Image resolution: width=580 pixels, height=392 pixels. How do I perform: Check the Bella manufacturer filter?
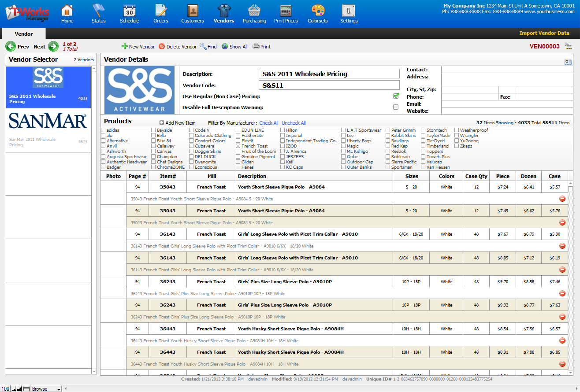coord(153,135)
